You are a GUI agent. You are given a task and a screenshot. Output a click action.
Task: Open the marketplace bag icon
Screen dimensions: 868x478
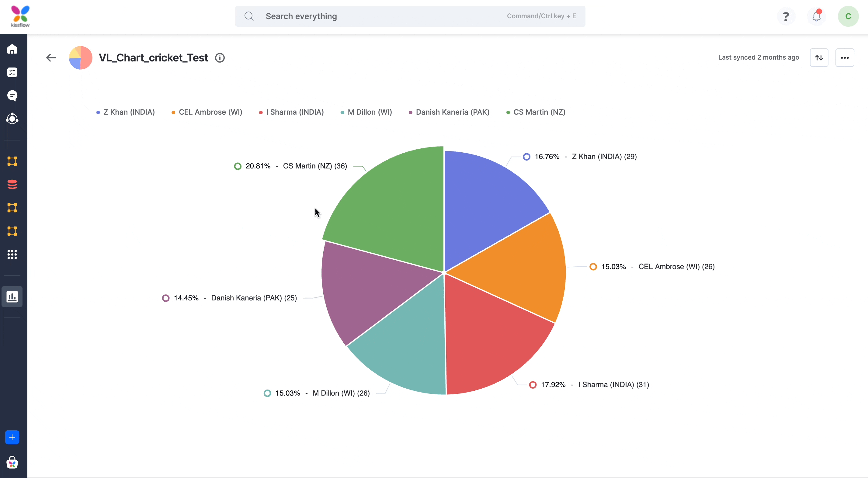12,462
